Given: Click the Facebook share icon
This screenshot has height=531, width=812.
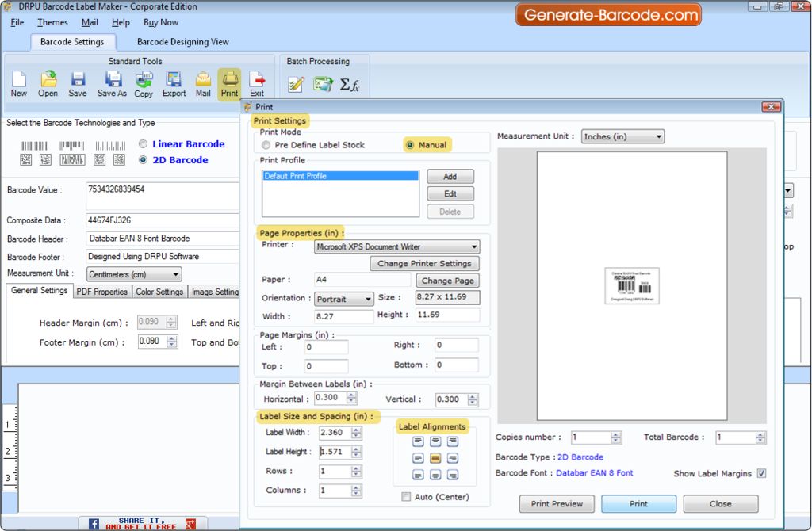Looking at the screenshot, I should [x=94, y=524].
